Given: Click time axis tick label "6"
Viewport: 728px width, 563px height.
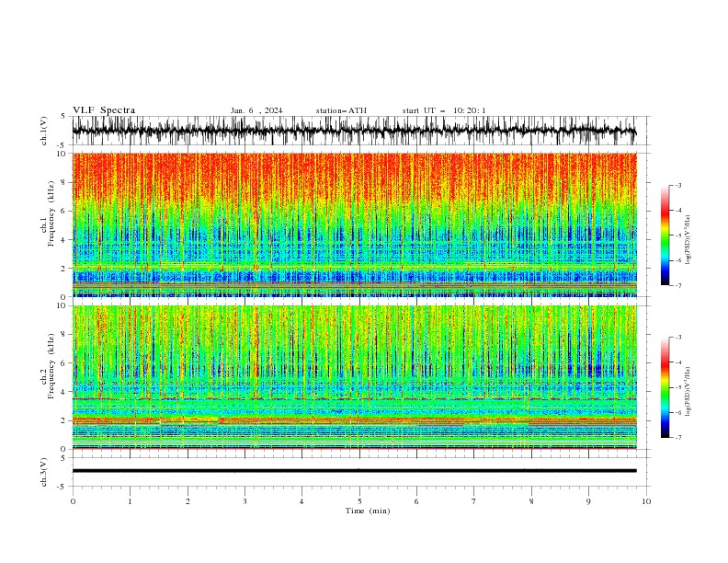Looking at the screenshot, I should pyautogui.click(x=416, y=501).
